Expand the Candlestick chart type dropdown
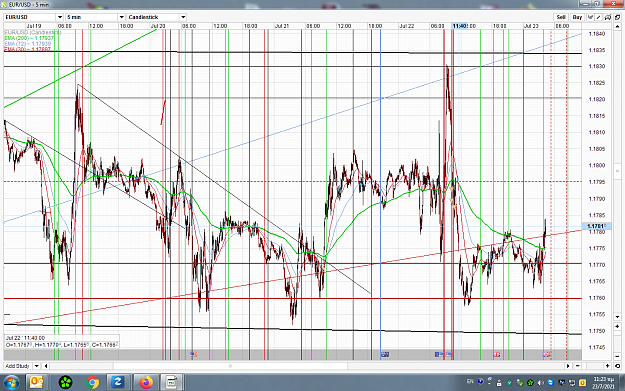 pos(183,17)
